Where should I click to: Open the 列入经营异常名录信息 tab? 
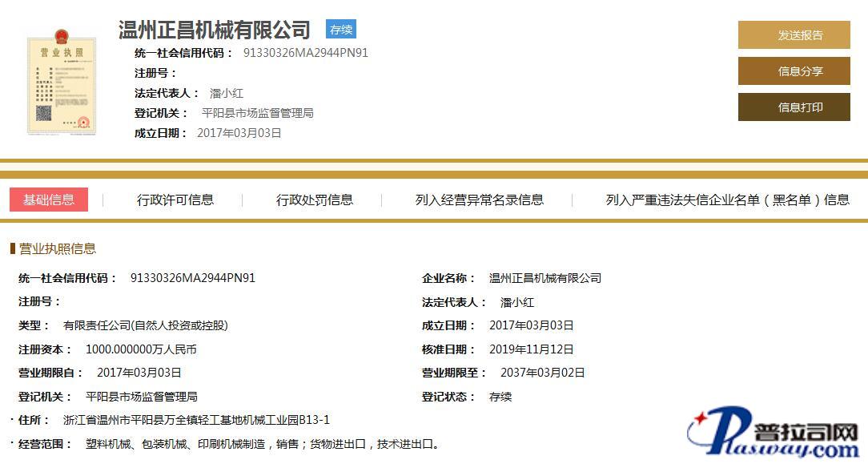tap(480, 200)
